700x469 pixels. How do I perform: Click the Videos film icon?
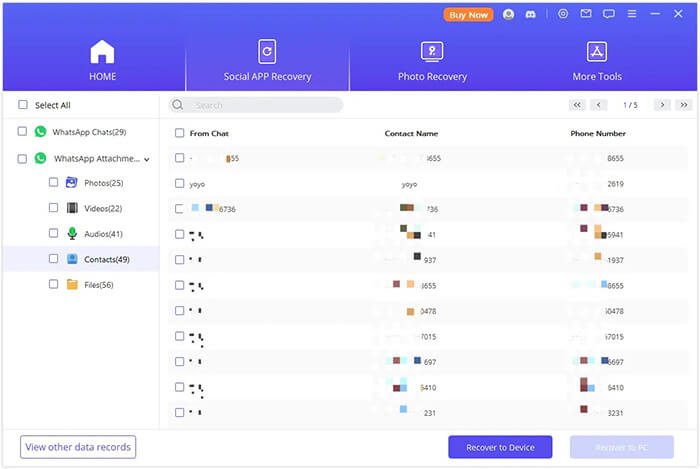coord(72,208)
